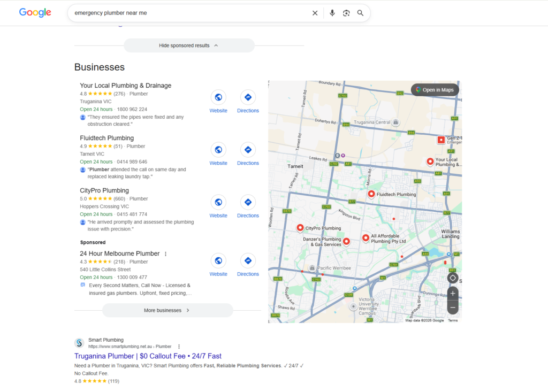Select the Gen Z red square map marker
The image size is (548, 392).
coord(441,140)
